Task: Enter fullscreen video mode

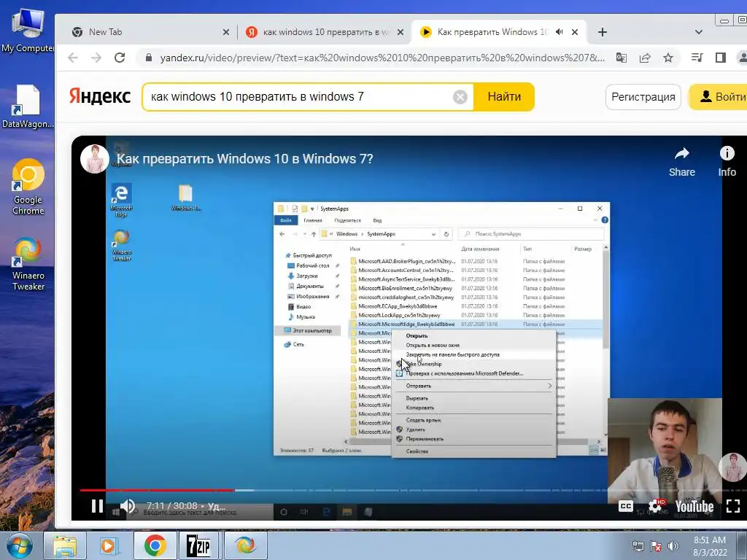Action: coord(732,506)
